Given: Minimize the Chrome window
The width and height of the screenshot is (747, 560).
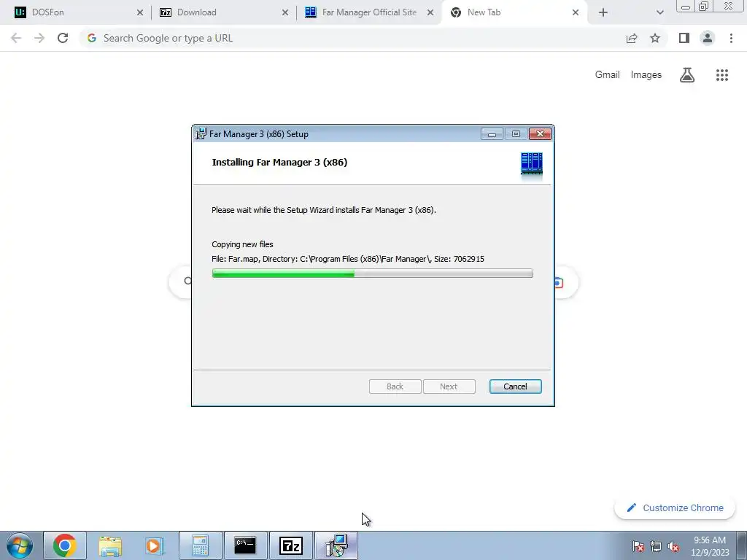Looking at the screenshot, I should point(686,7).
